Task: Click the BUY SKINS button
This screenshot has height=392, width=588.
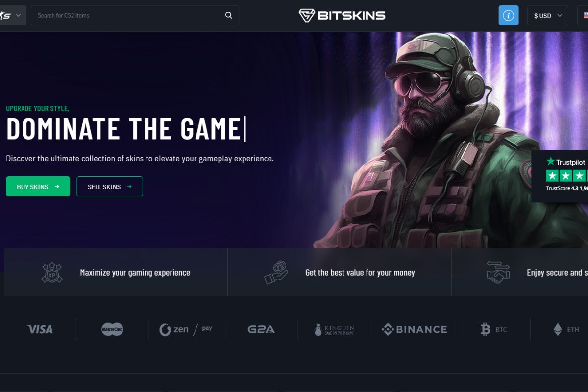Action: [x=38, y=186]
